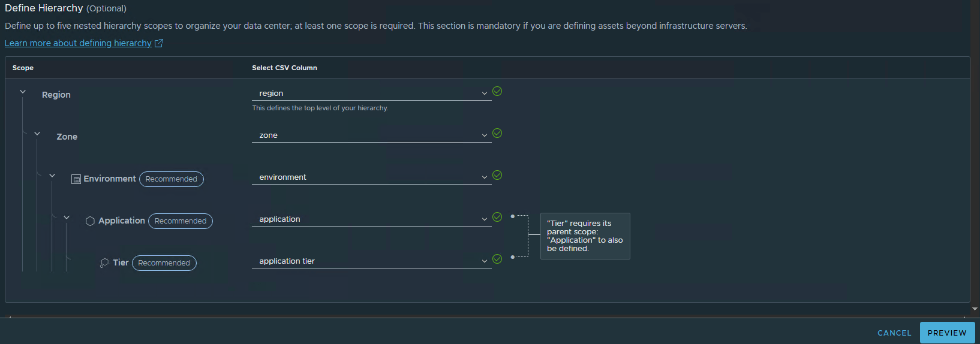The width and height of the screenshot is (980, 344).
Task: Collapse the Region scope chevron
Action: [x=23, y=92]
